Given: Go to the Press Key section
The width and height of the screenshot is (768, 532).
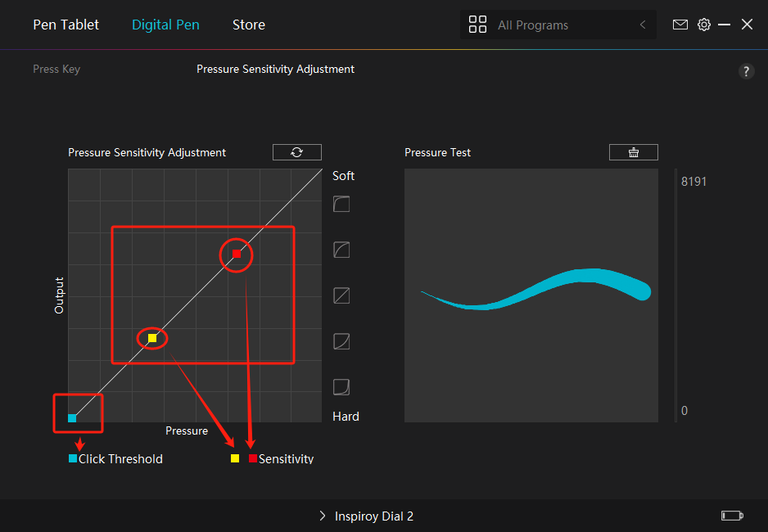Looking at the screenshot, I should point(56,70).
